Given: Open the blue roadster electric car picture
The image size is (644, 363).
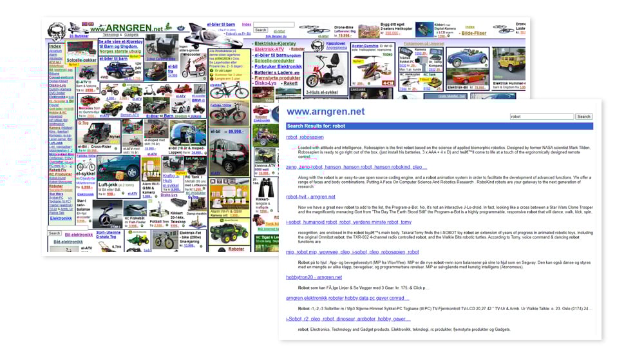Looking at the screenshot, I should coord(468,58).
